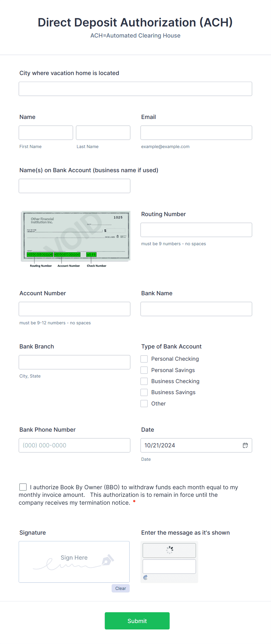Click the vacation home city input field
Screen dimensions: 271x644
coord(135,89)
